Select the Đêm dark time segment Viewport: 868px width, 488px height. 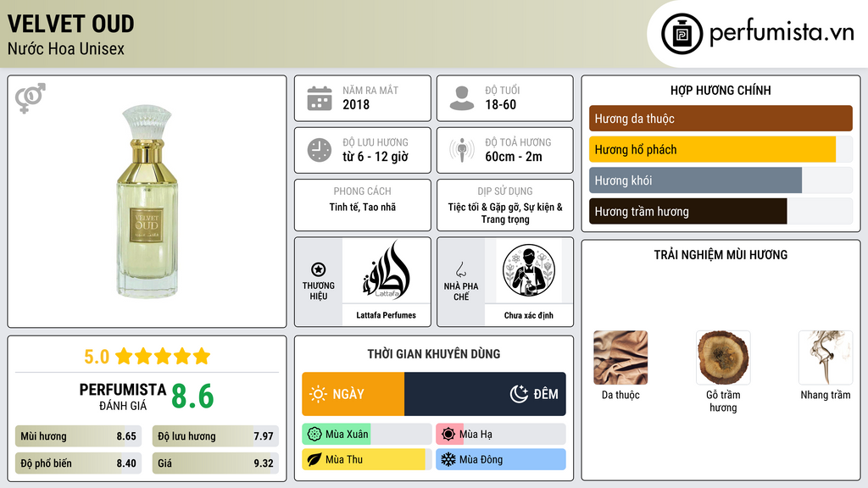pyautogui.click(x=485, y=394)
